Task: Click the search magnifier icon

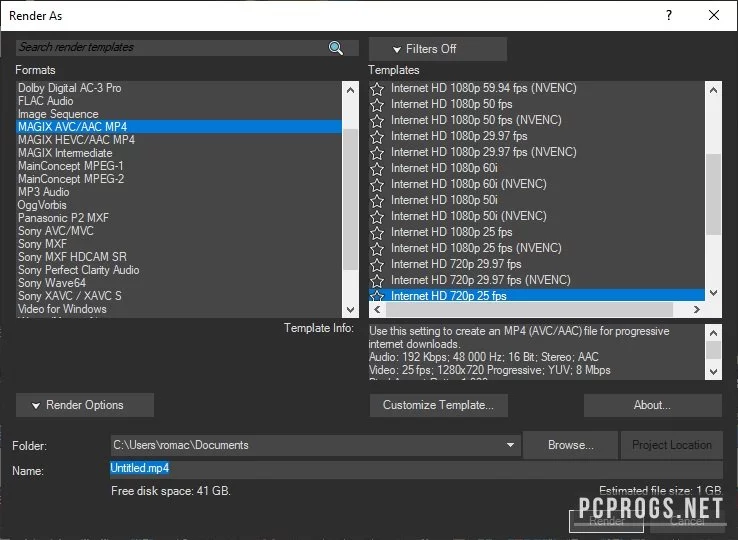Action: click(336, 48)
